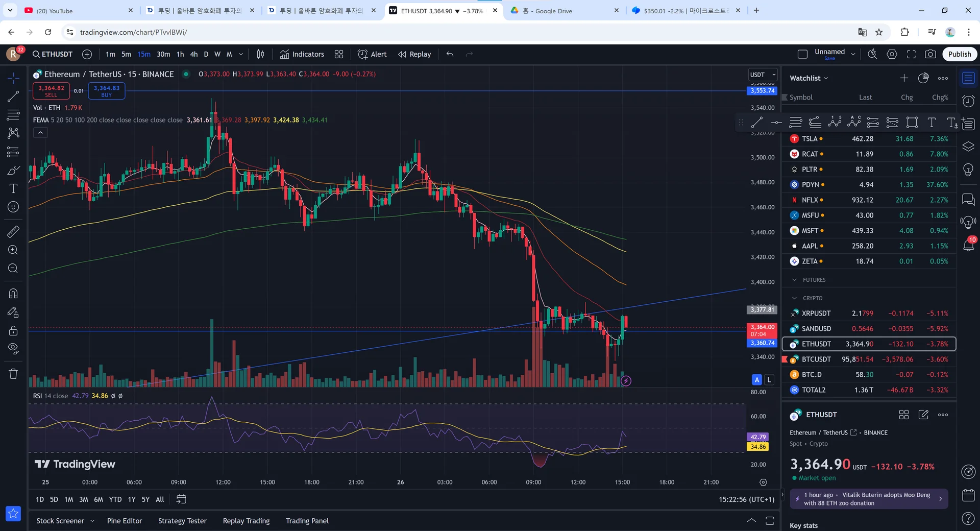Toggle lock all drawing tools
The height and width of the screenshot is (531, 980).
point(13,330)
